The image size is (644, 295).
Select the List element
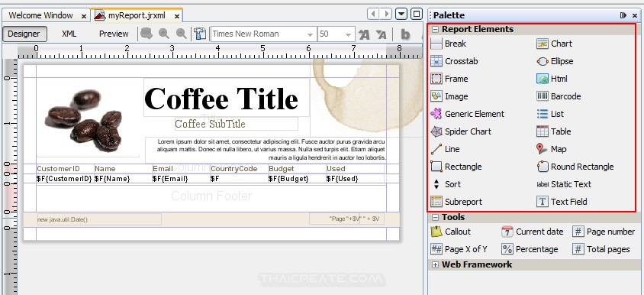tap(550, 114)
